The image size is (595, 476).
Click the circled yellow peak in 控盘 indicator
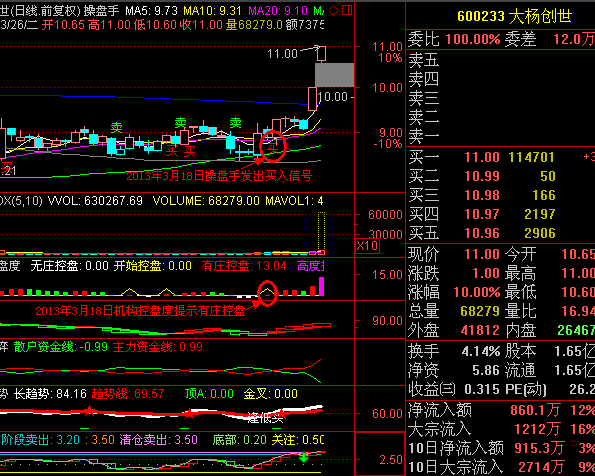[x=268, y=293]
